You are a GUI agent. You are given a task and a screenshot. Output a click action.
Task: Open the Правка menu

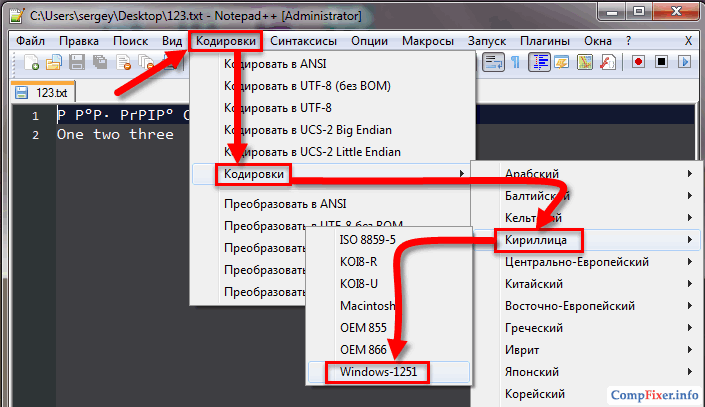click(x=79, y=41)
